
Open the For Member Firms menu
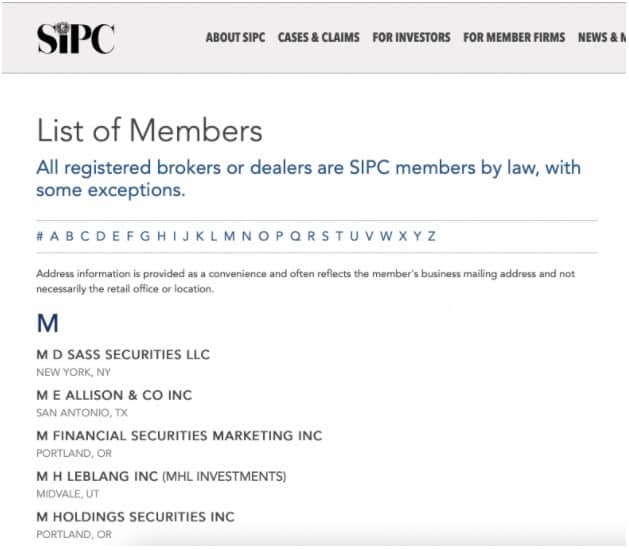pyautogui.click(x=514, y=37)
